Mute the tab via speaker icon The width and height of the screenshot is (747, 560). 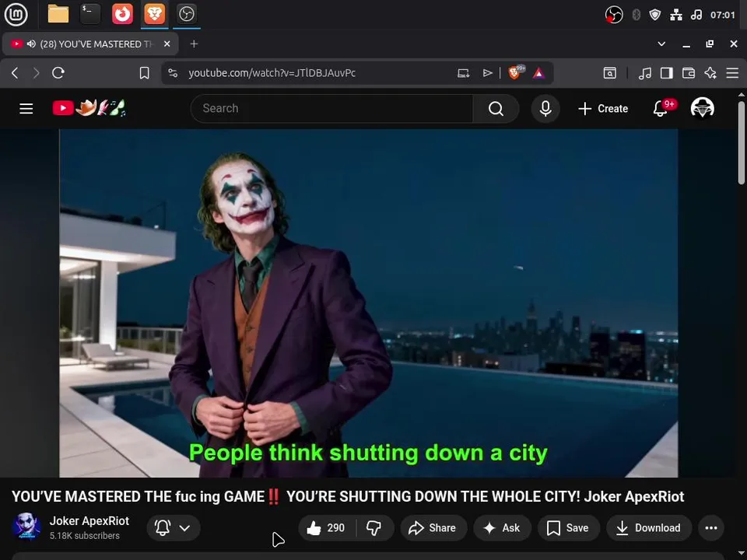[31, 44]
